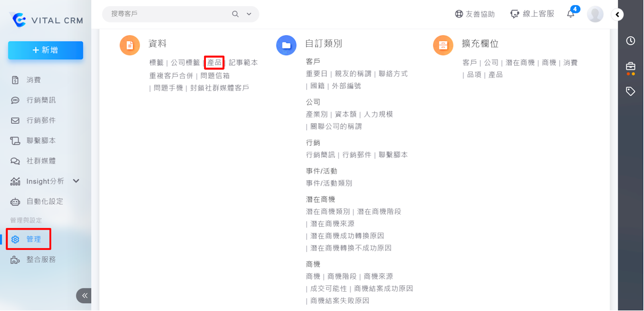Click the 社群媒體 chat bubbles icon

(x=15, y=161)
